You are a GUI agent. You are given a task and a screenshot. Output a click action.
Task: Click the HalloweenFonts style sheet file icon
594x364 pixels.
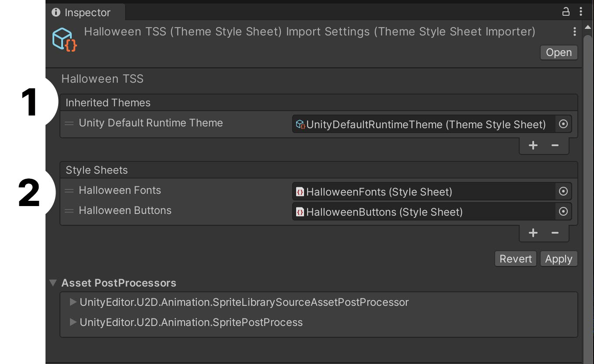[300, 192]
